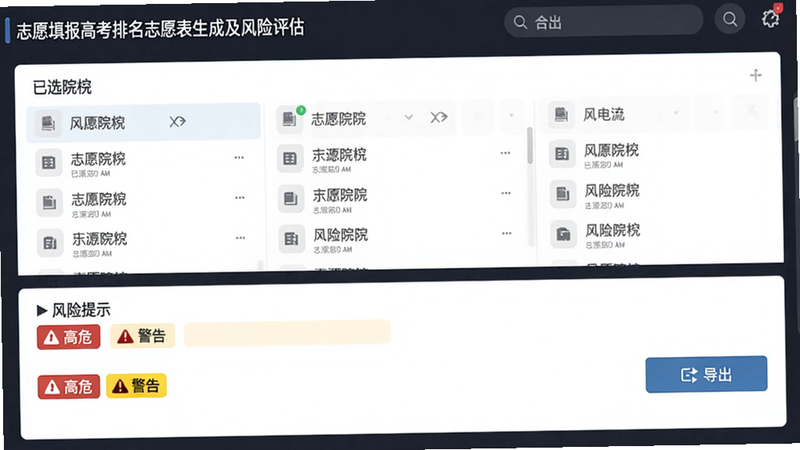Export with the blue 导出 button
This screenshot has height=450, width=800.
pos(706,374)
